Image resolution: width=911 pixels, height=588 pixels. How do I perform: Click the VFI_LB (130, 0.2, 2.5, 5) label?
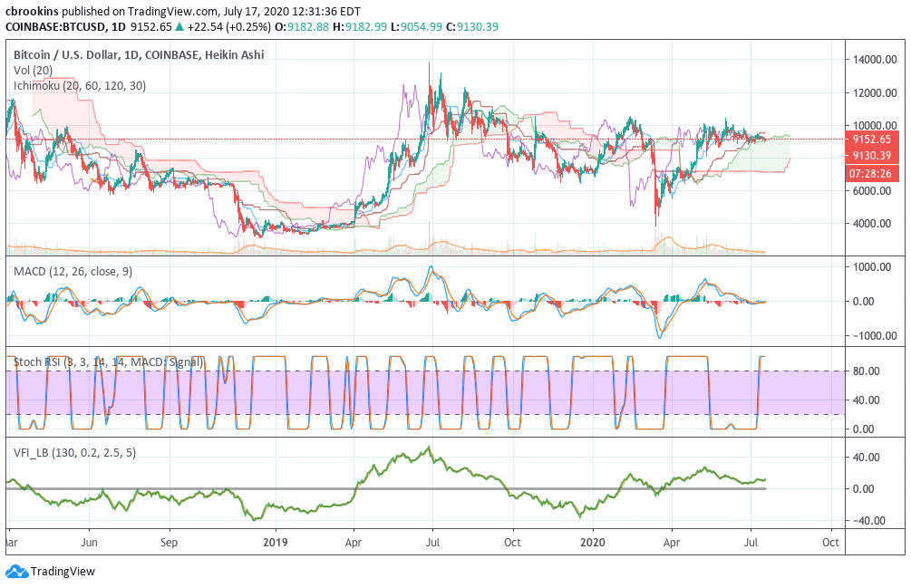pos(75,453)
